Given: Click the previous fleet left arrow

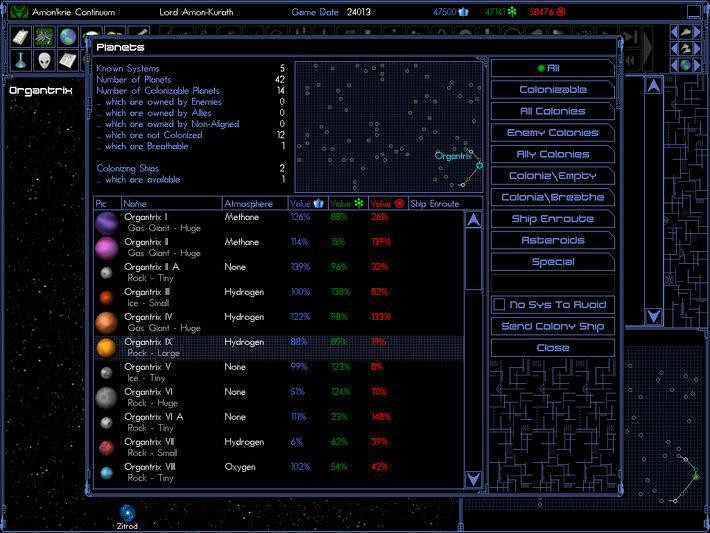Looking at the screenshot, I should coord(675,48).
